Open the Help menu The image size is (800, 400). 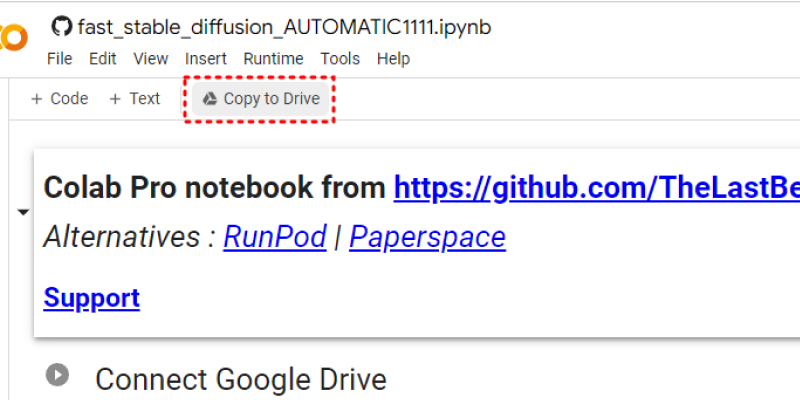coord(393,59)
